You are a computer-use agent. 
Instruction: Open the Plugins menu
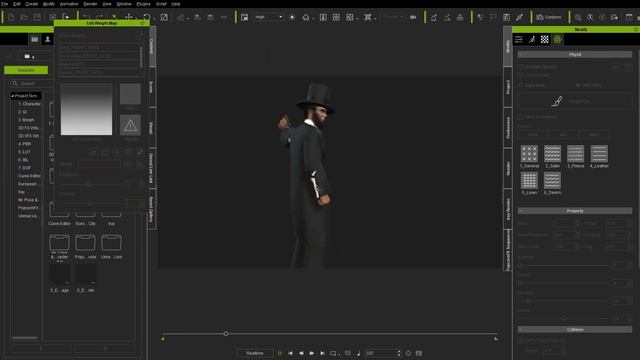(143, 4)
